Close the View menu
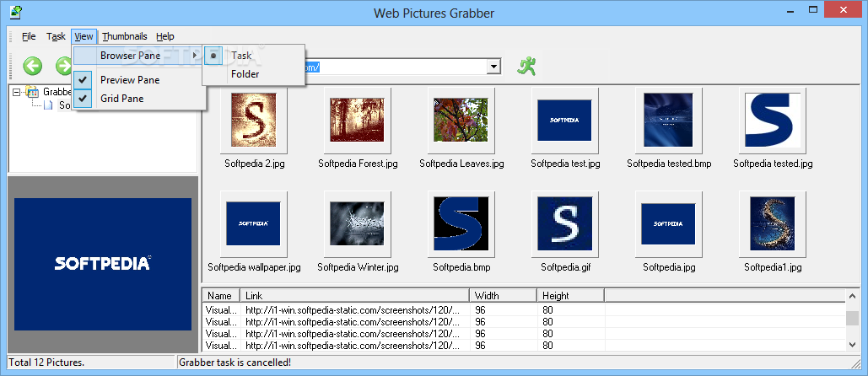The image size is (868, 376). point(84,36)
